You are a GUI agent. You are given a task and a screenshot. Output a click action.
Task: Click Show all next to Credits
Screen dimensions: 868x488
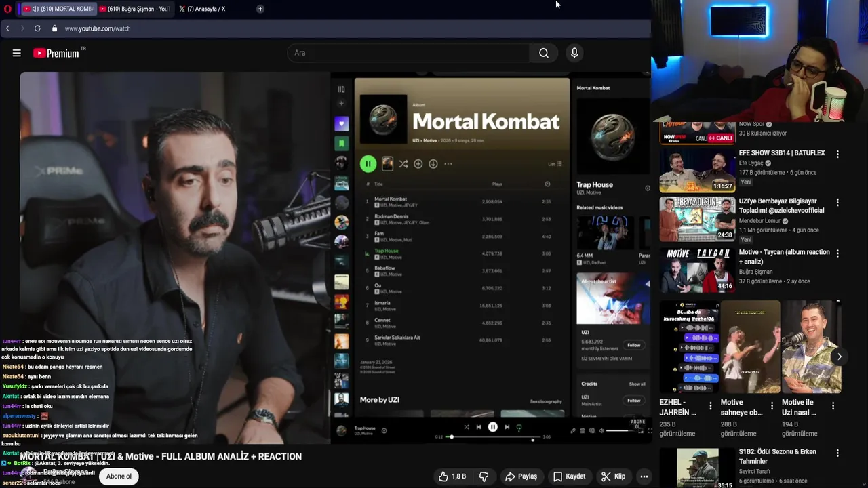(637, 384)
